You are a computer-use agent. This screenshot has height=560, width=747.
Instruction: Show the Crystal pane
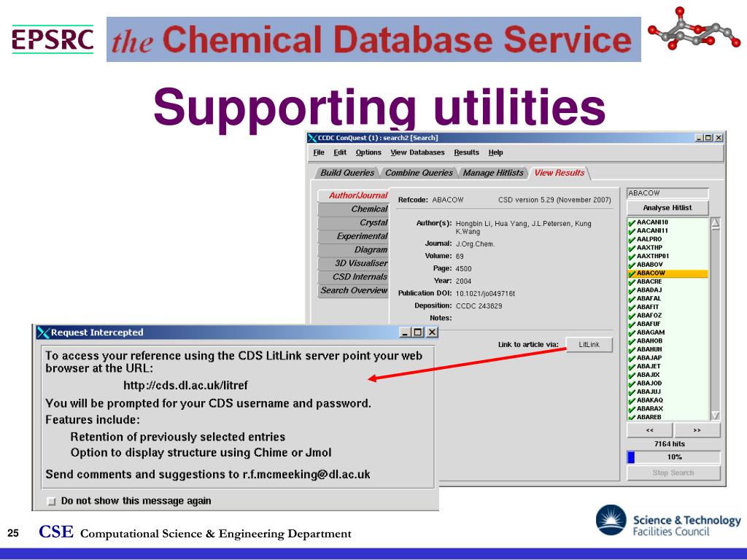(353, 222)
